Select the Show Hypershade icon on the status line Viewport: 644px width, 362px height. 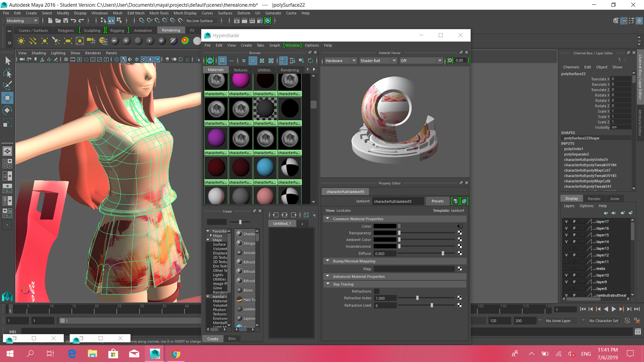coord(268,20)
